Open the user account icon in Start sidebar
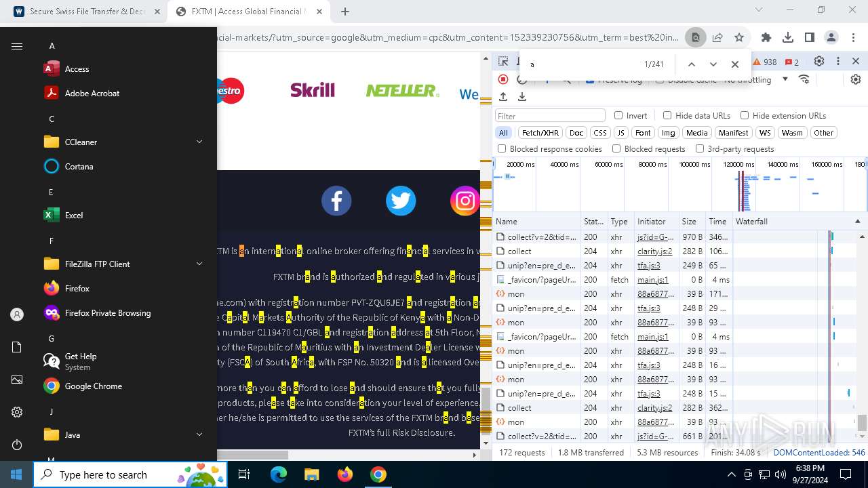 [17, 314]
